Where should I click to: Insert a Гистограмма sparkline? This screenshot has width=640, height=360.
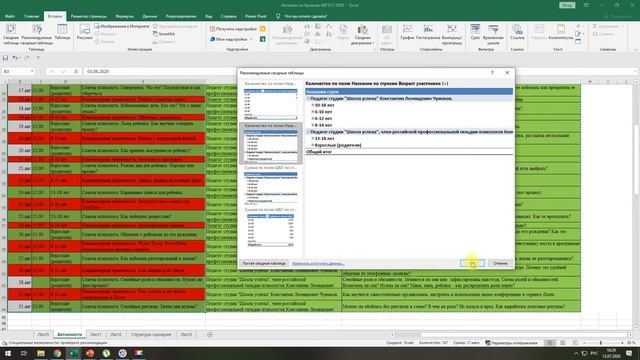pos(428,32)
